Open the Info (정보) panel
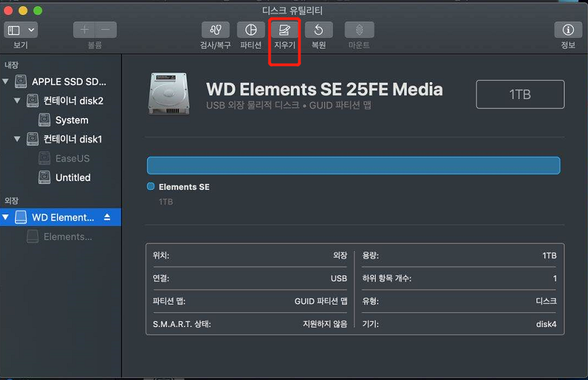Screen dimensions: 588x380 pos(568,30)
